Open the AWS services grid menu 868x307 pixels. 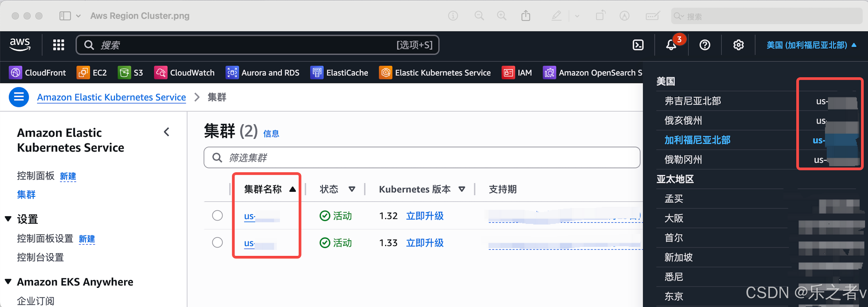(x=59, y=45)
